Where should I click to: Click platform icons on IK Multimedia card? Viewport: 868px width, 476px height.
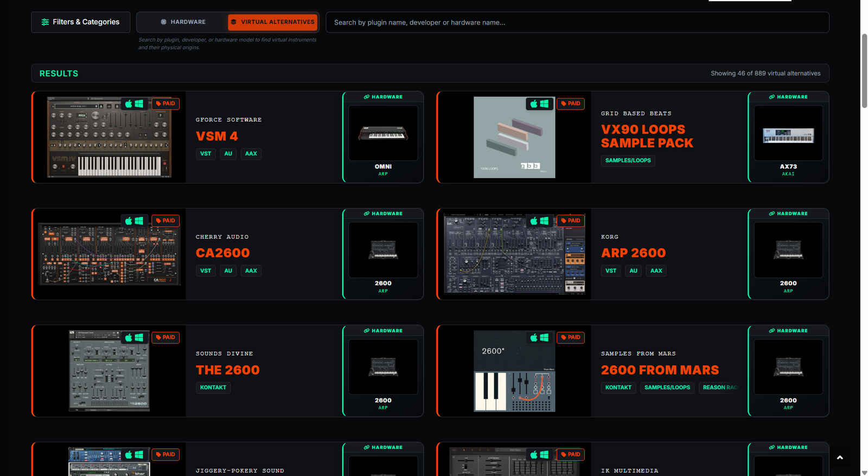click(x=539, y=454)
